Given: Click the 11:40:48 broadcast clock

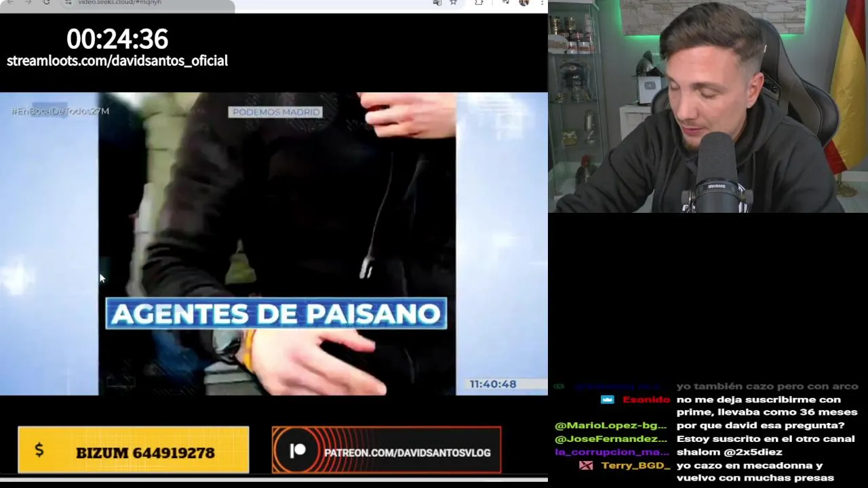Looking at the screenshot, I should (x=493, y=384).
